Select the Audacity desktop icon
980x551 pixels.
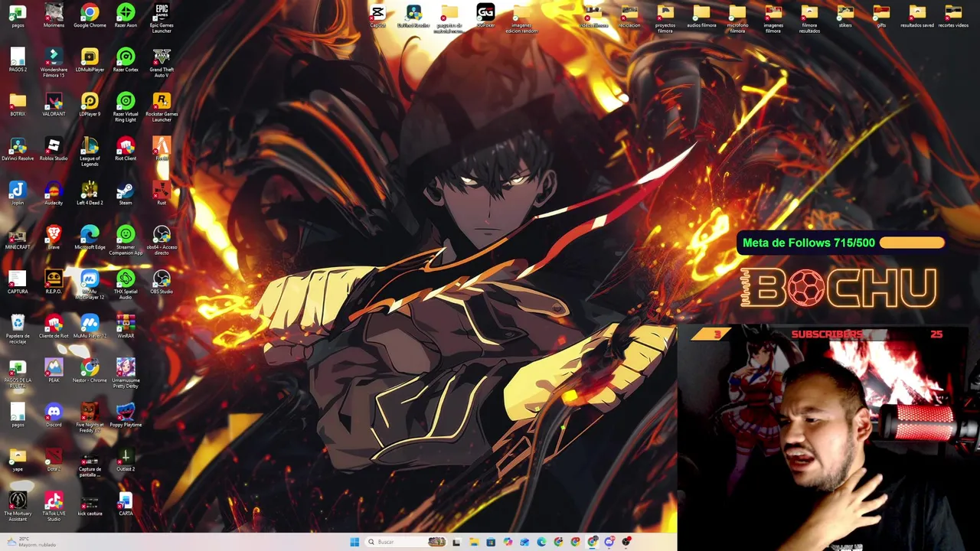[x=54, y=193]
